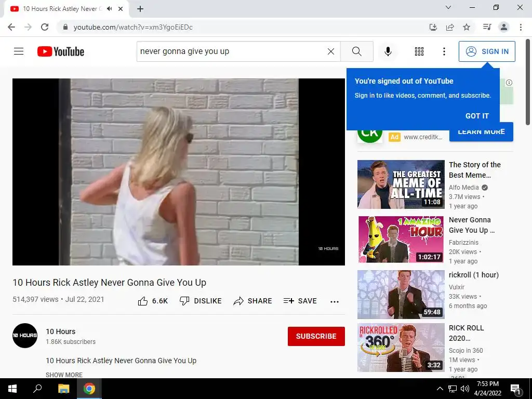Open the 10 Hours channel avatar
The height and width of the screenshot is (399, 532).
click(x=25, y=336)
